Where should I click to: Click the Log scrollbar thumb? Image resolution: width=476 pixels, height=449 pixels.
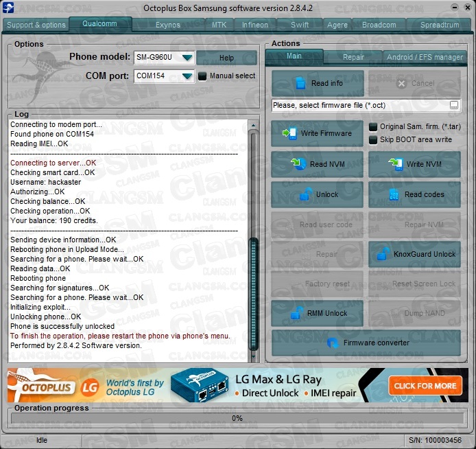[x=253, y=293]
